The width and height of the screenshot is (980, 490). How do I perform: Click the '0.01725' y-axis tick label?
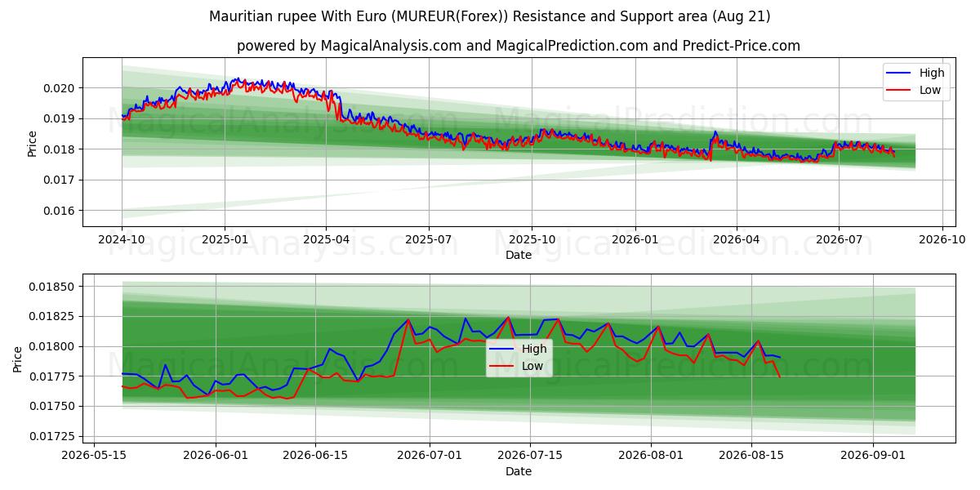53,437
